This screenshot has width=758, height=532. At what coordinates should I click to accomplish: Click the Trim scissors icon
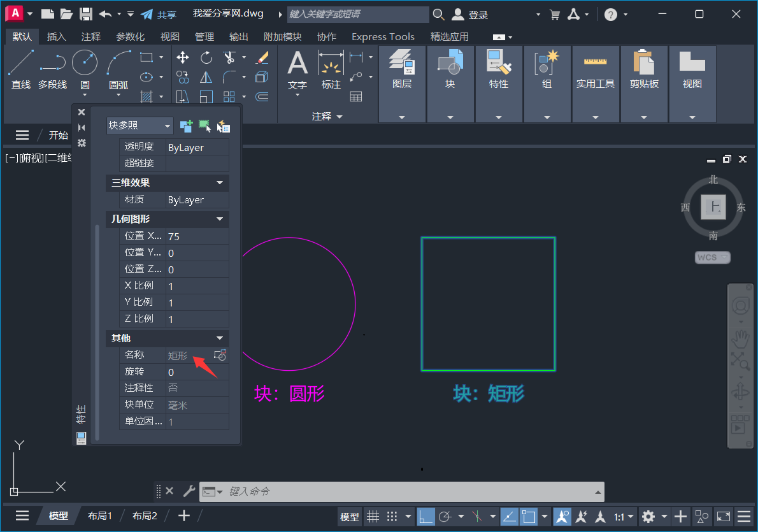(229, 57)
